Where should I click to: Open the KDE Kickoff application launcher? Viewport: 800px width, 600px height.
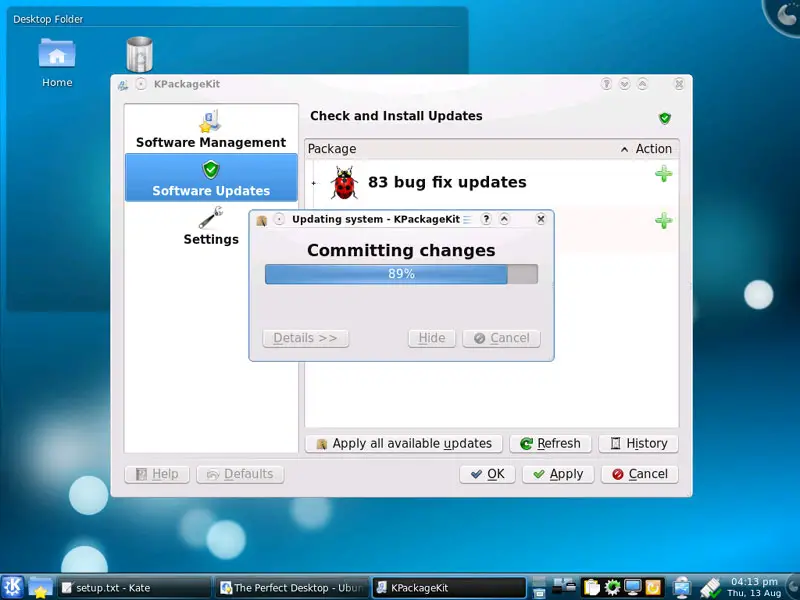[13, 587]
